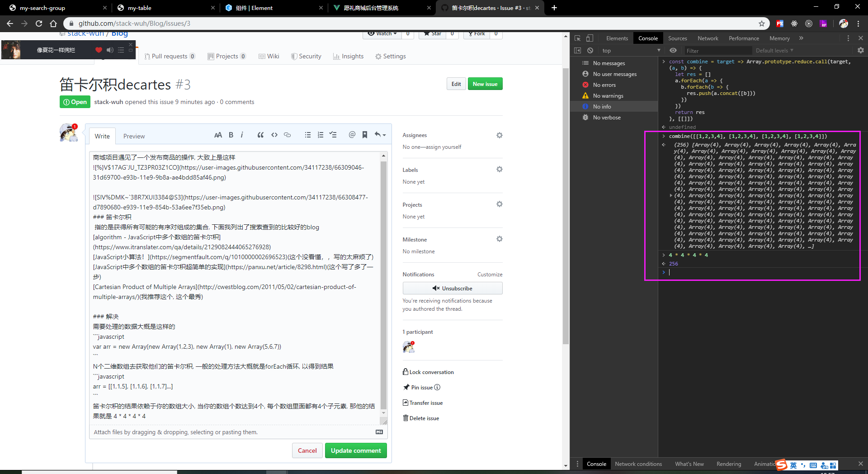
Task: Open saved replies dropdown in editor toolbar
Action: pyautogui.click(x=380, y=135)
